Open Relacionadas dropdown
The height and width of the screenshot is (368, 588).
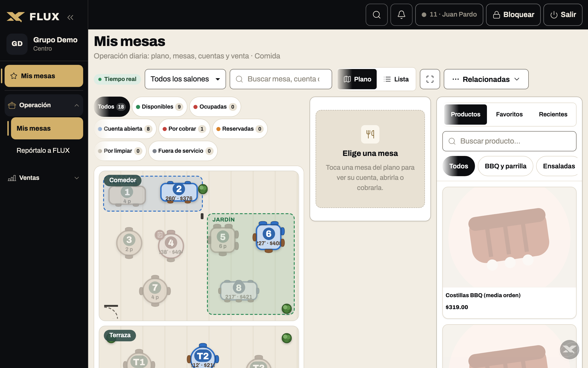[486, 79]
